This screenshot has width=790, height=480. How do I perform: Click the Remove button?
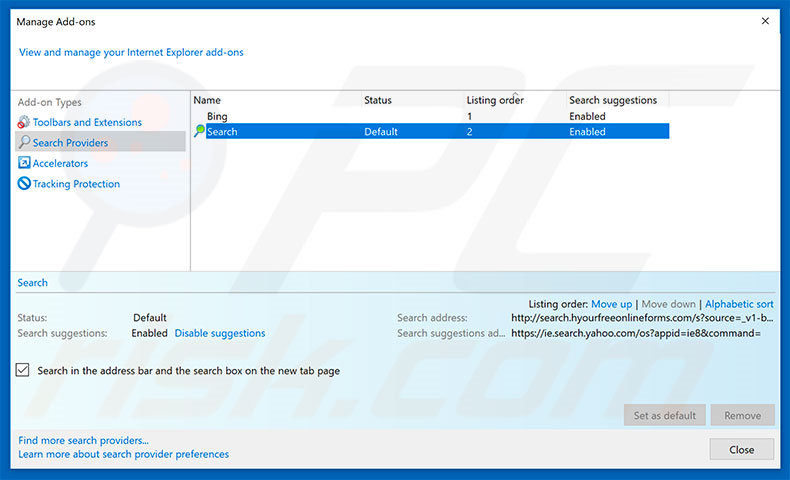(742, 415)
